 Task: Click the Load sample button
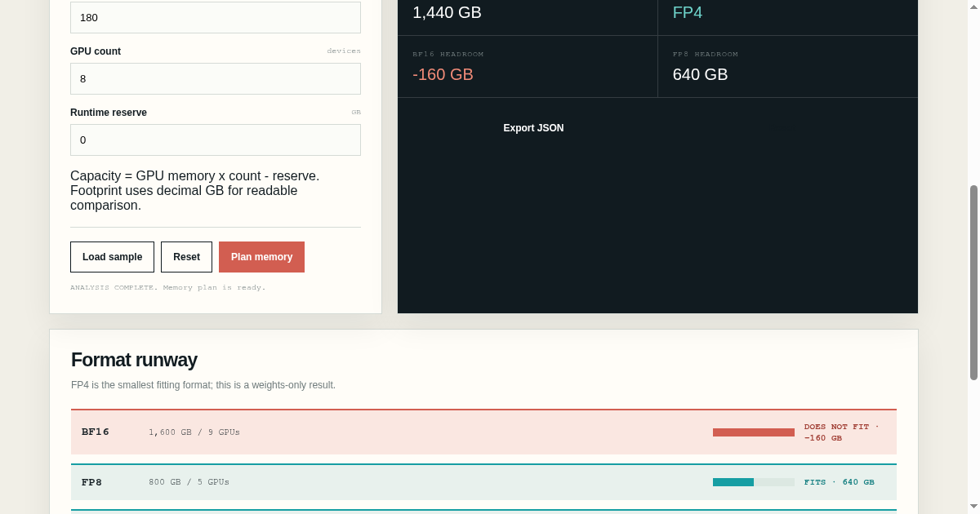(x=112, y=257)
